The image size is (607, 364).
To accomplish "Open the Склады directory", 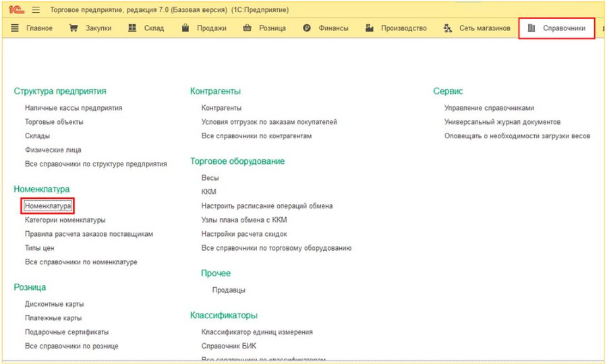I will [x=38, y=135].
